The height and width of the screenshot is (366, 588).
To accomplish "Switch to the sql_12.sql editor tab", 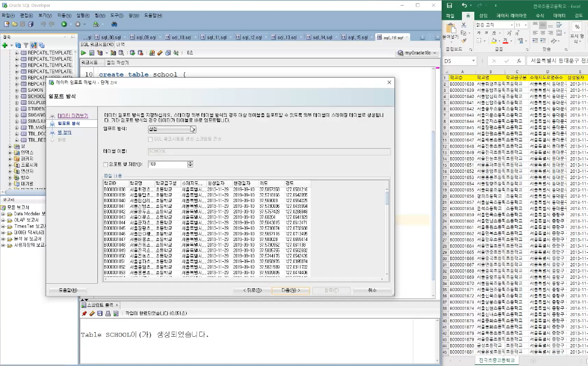I will (252, 38).
